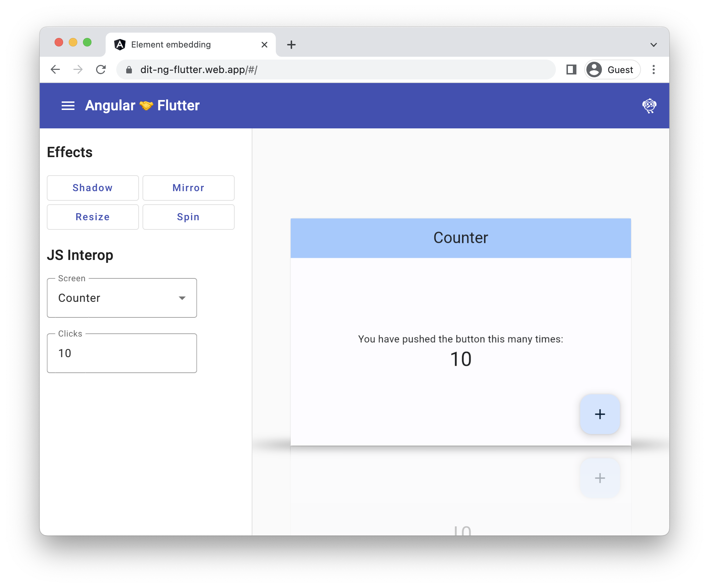Open the hamburger navigation menu

(x=68, y=106)
